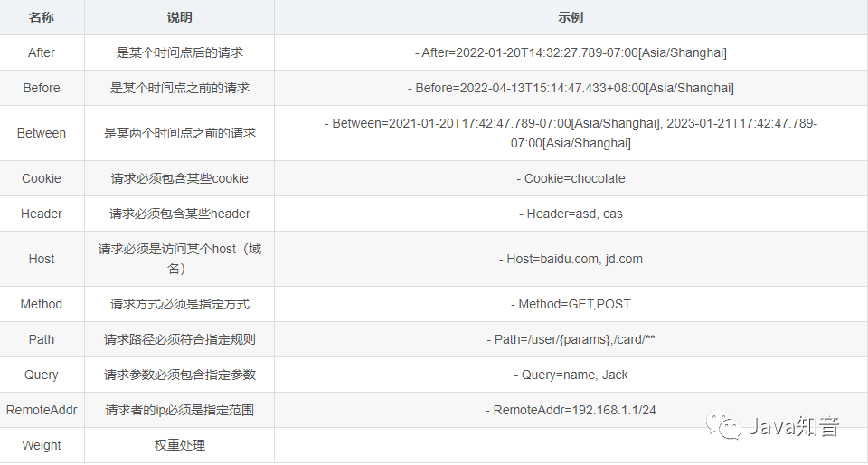Click the Between predicate name cell
This screenshot has height=465, width=868.
tap(42, 133)
